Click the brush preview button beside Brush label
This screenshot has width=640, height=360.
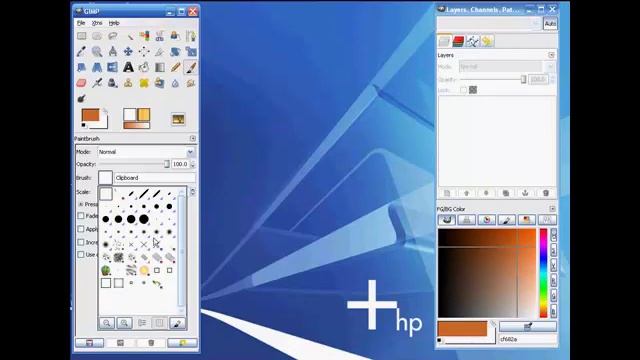tap(105, 178)
